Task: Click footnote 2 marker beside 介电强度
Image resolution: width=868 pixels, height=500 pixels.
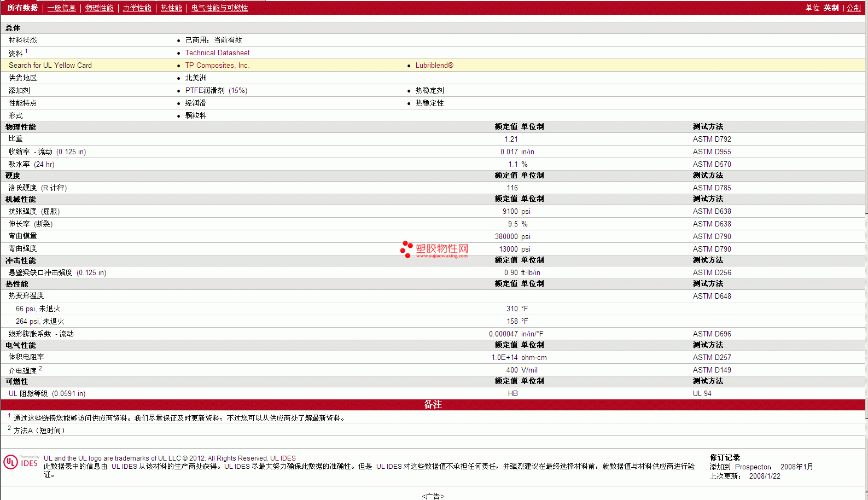Action: 40,368
